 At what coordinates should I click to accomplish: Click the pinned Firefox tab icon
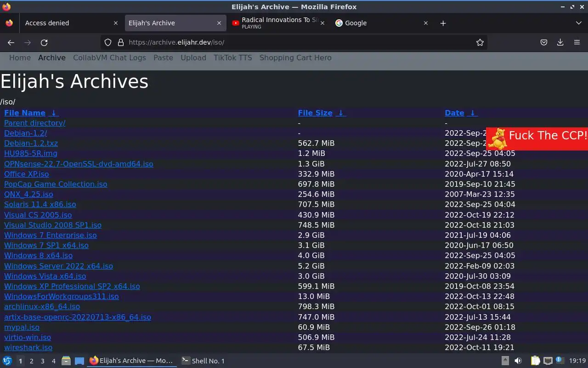(9, 23)
